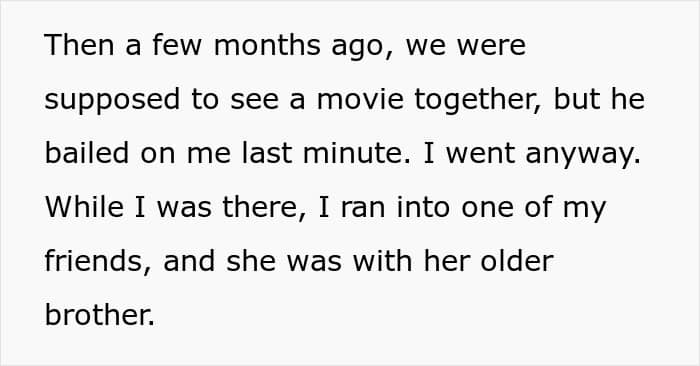The width and height of the screenshot is (700, 366).
Task: Click the word "months" in the first line
Action: [x=267, y=45]
